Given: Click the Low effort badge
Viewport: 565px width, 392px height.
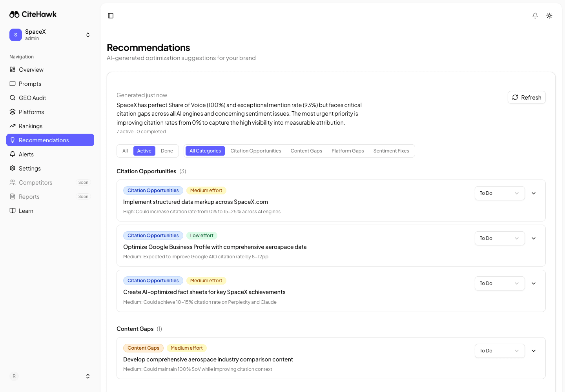Looking at the screenshot, I should (x=202, y=236).
